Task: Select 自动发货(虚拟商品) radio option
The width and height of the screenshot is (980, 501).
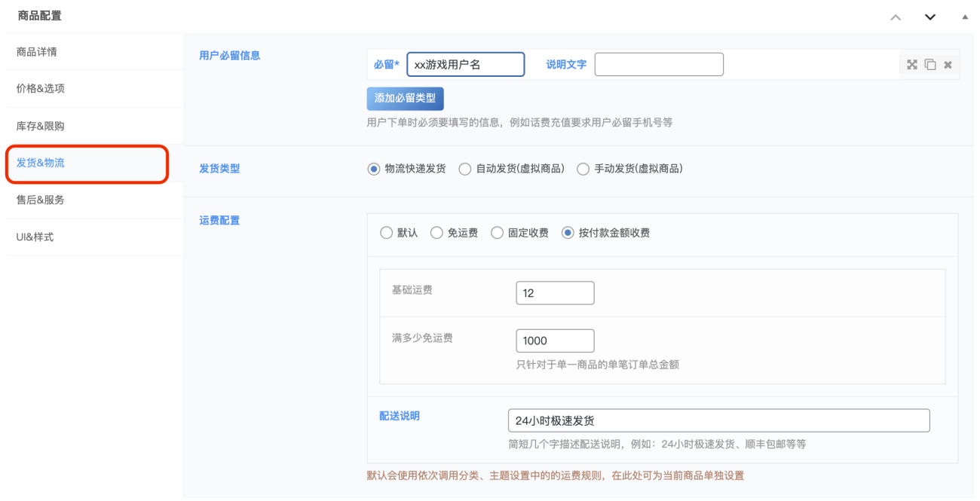Action: [465, 169]
